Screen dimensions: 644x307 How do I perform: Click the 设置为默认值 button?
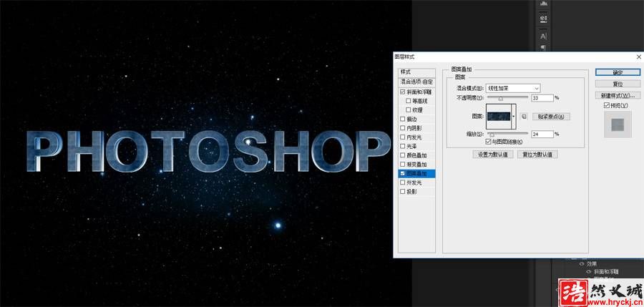coord(493,155)
